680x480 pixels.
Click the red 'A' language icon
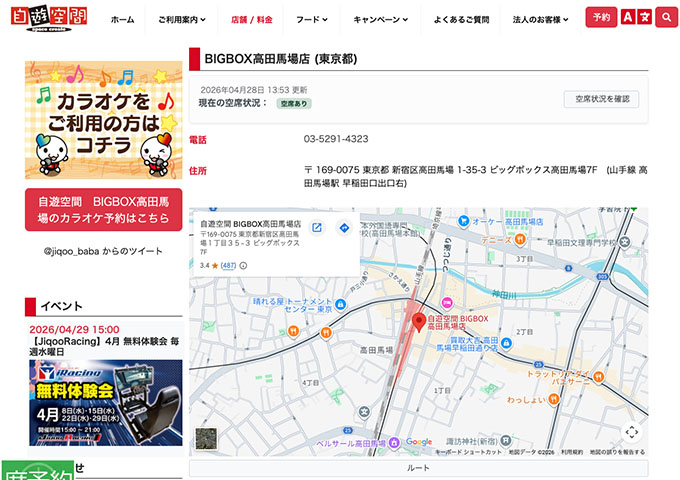click(x=628, y=17)
